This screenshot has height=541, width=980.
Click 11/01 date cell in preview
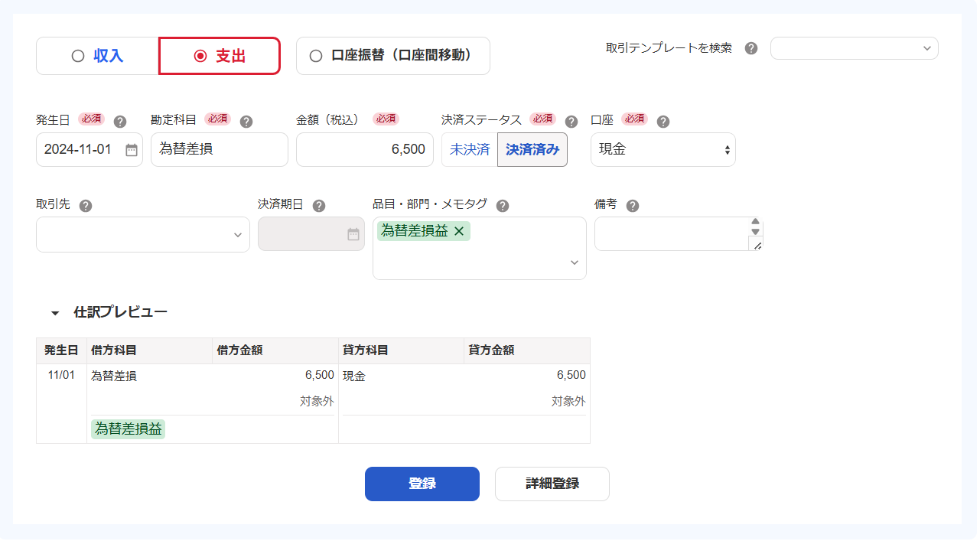(x=61, y=376)
